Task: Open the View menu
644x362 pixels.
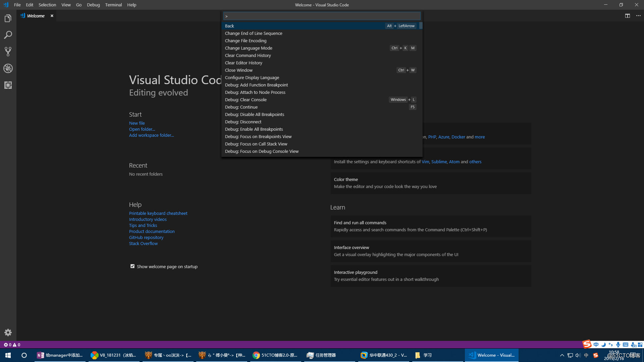Action: (x=66, y=5)
